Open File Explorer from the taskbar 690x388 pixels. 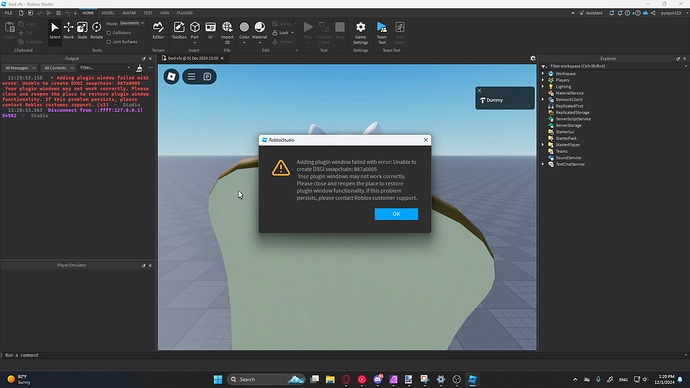[x=330, y=379]
